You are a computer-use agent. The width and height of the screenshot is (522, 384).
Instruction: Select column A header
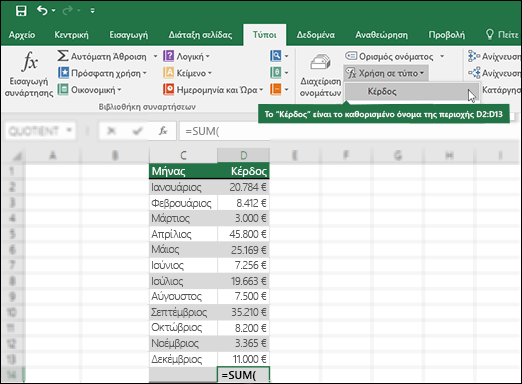(x=52, y=155)
